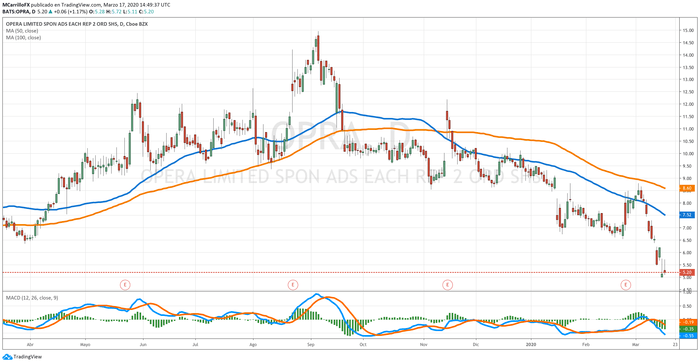Screen dimensions: 700x364
Task: Click the blue -0.55 MACD value label
Action: click(687, 335)
